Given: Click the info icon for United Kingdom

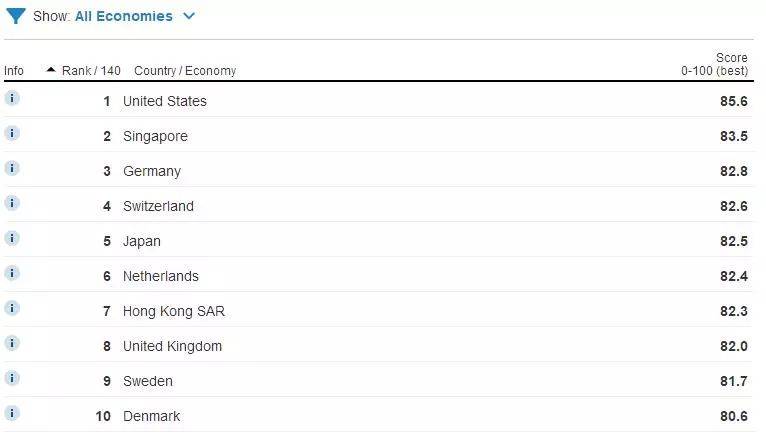Looking at the screenshot, I should 12,343.
